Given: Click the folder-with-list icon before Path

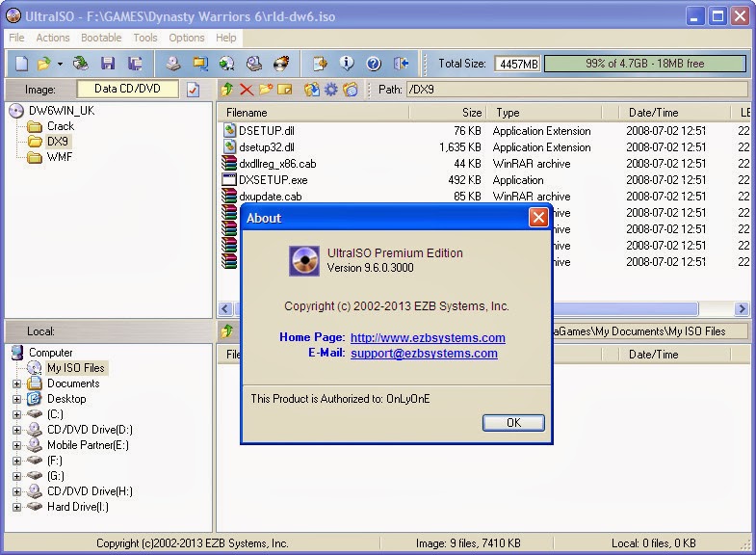Looking at the screenshot, I should click(351, 90).
